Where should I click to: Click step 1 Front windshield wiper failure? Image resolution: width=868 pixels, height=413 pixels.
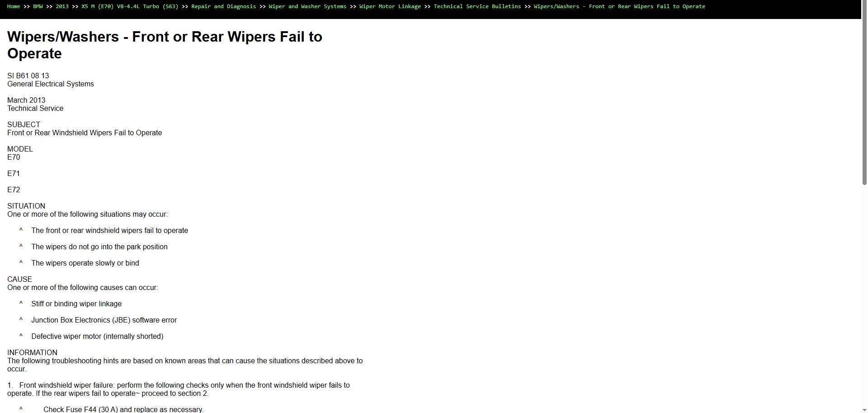pyautogui.click(x=179, y=389)
